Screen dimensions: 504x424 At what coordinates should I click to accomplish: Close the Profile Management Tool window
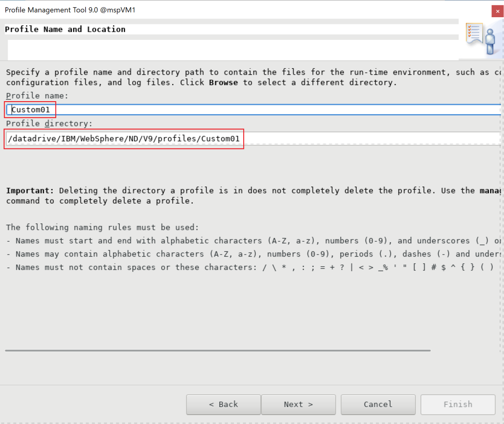coord(497,11)
